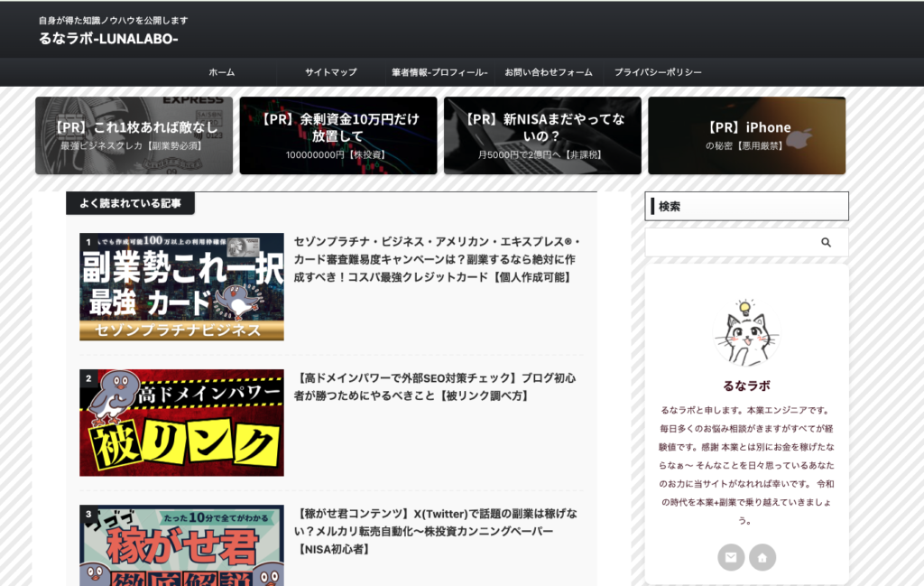Click the 被リンク article thumbnail

point(181,423)
